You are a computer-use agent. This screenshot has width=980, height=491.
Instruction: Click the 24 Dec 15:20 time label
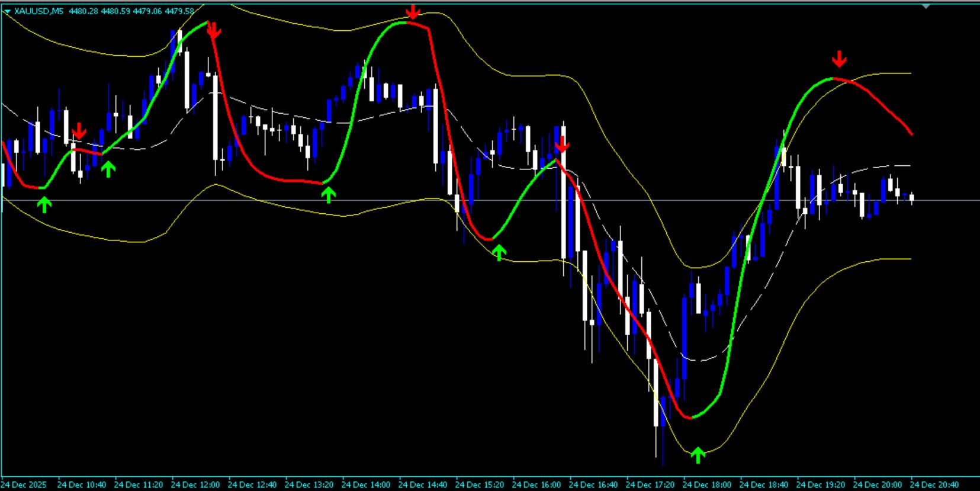pos(480,484)
